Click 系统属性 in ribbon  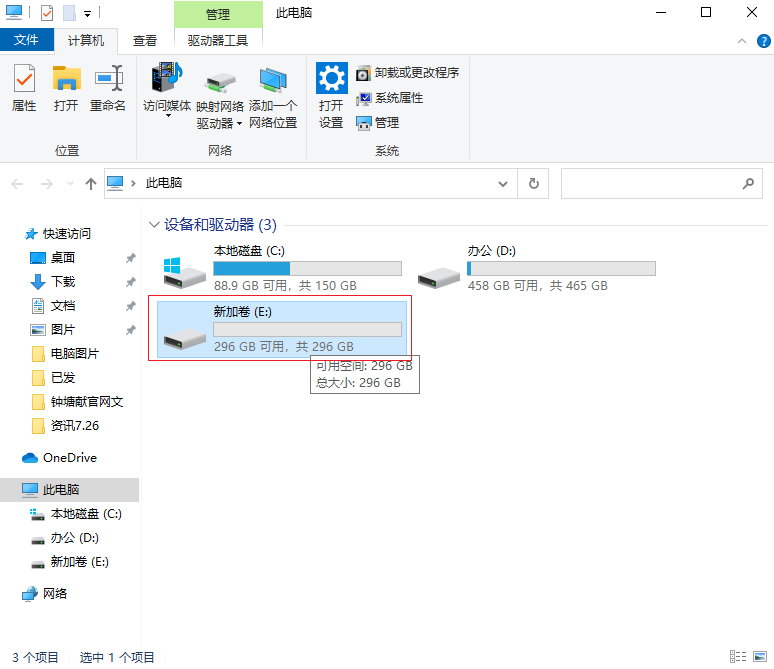(x=390, y=98)
